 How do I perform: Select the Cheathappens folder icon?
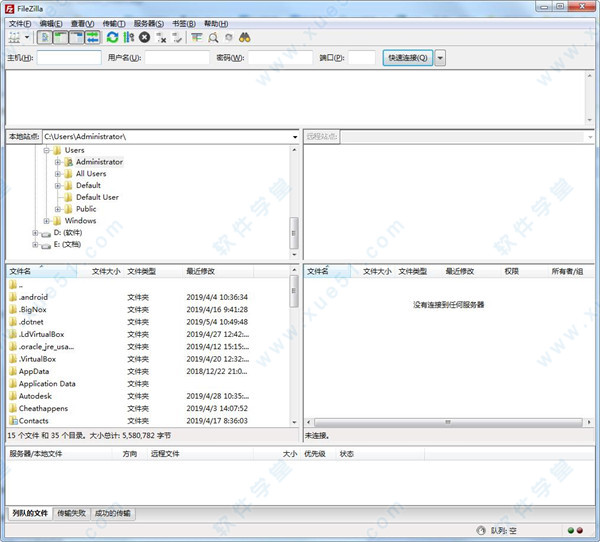click(13, 408)
